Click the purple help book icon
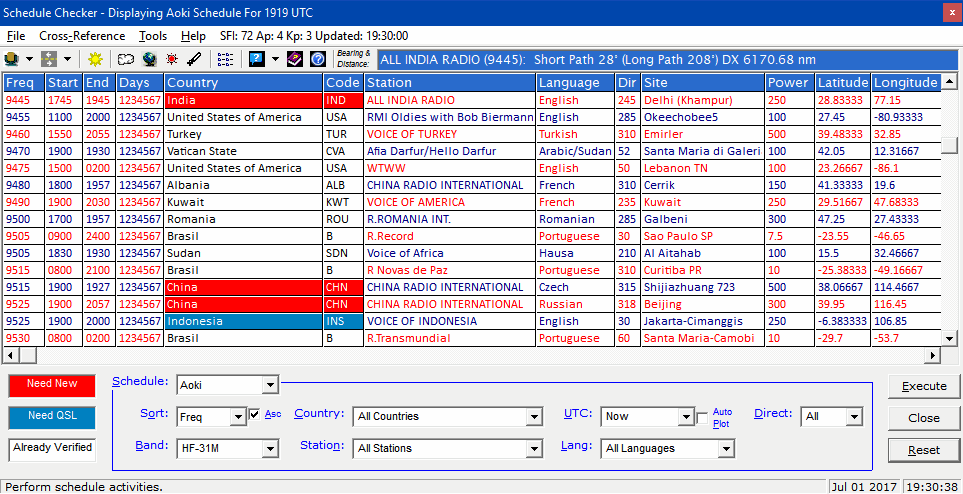The height and width of the screenshot is (494, 963). 295,59
